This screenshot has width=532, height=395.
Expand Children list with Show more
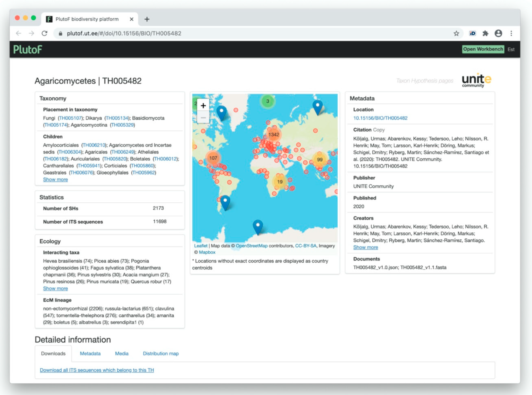pos(55,180)
